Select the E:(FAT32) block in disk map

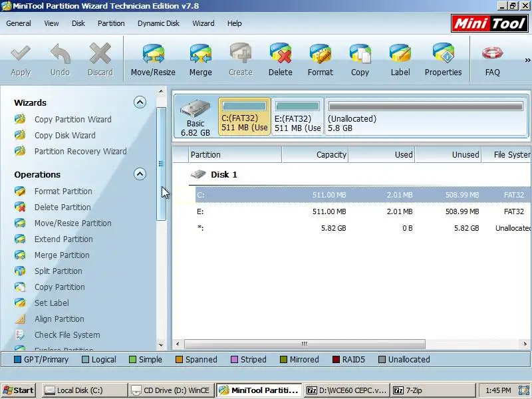(297, 117)
